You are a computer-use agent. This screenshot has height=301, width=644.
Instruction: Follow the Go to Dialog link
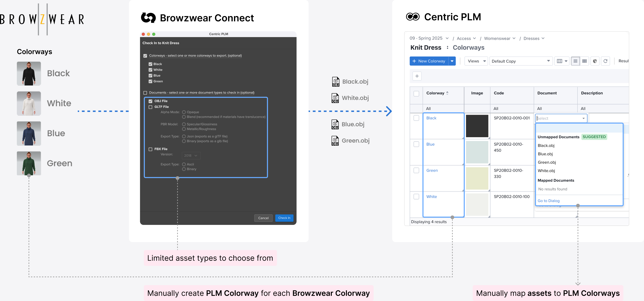click(x=549, y=201)
